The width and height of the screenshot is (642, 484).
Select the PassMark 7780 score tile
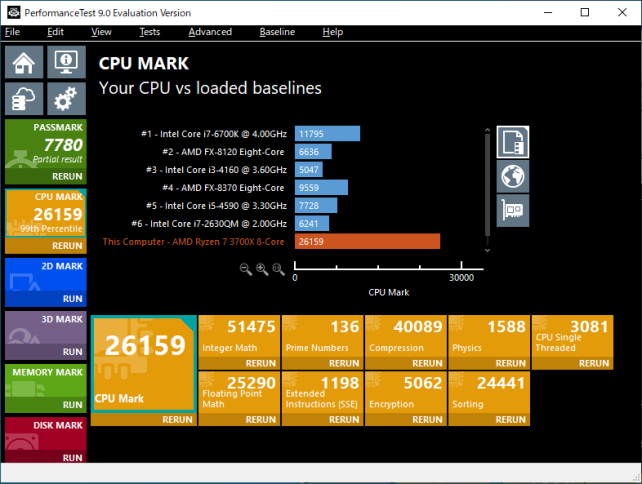(46, 145)
